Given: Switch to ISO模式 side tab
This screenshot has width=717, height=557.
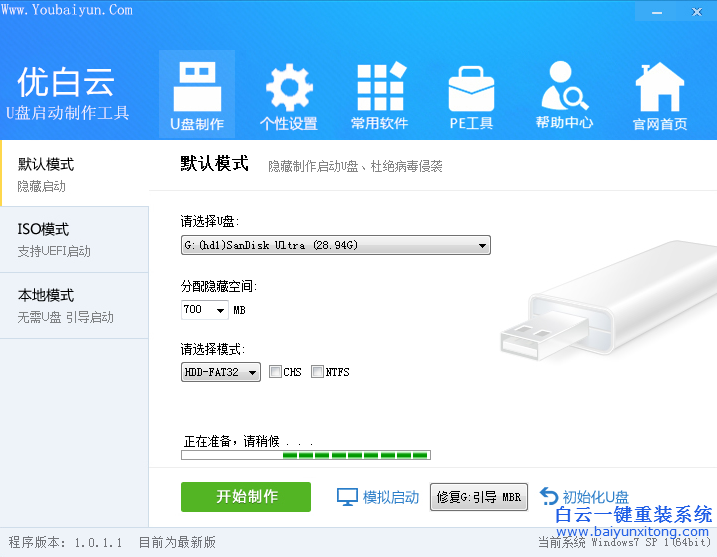Looking at the screenshot, I should (x=74, y=240).
